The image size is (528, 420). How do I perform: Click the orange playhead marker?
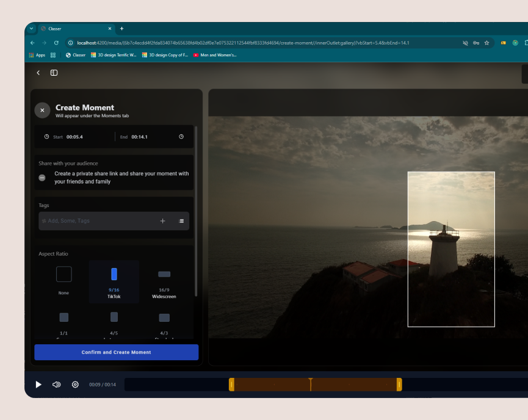coord(311,384)
